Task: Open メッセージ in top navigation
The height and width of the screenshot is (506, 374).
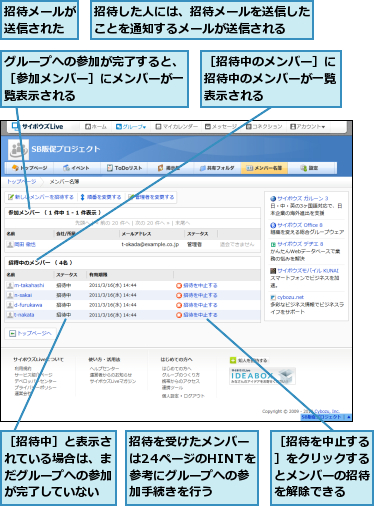Action: coord(221,127)
